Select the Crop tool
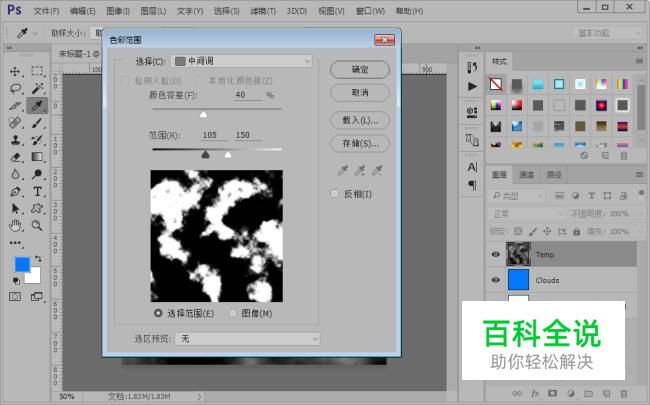650x405 pixels. 15,106
